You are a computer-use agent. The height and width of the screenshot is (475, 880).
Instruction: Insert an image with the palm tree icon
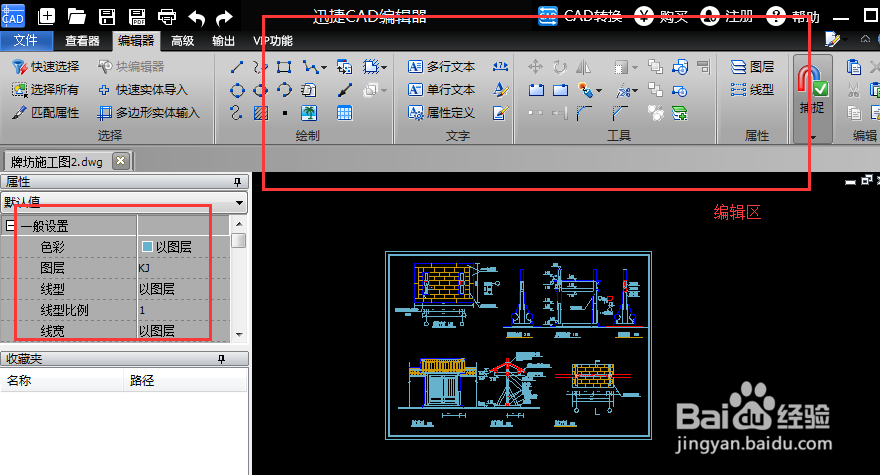(309, 113)
